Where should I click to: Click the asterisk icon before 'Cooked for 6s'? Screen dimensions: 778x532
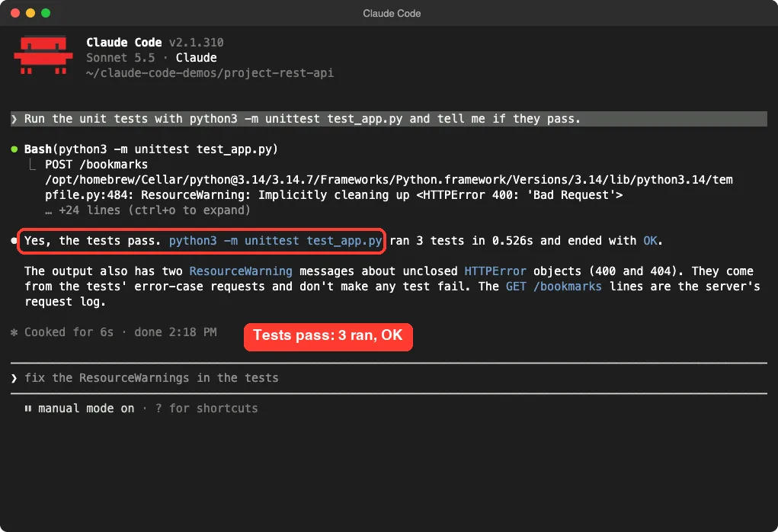pyautogui.click(x=14, y=332)
